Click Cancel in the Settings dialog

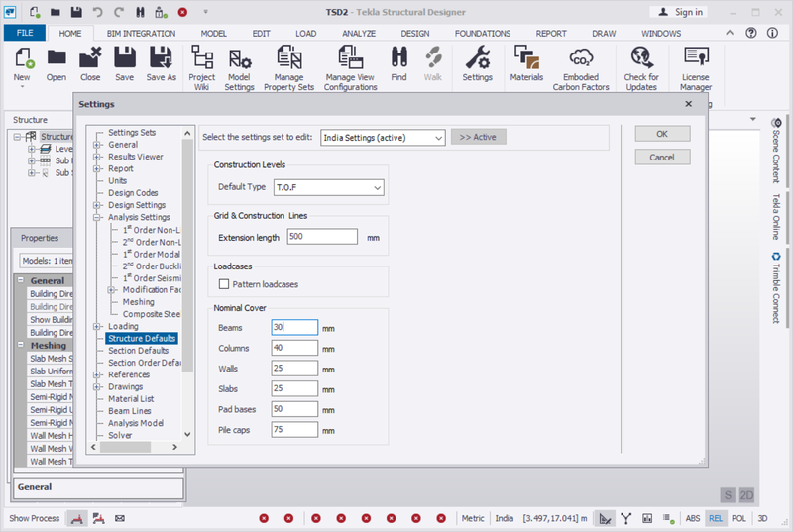pyautogui.click(x=662, y=158)
